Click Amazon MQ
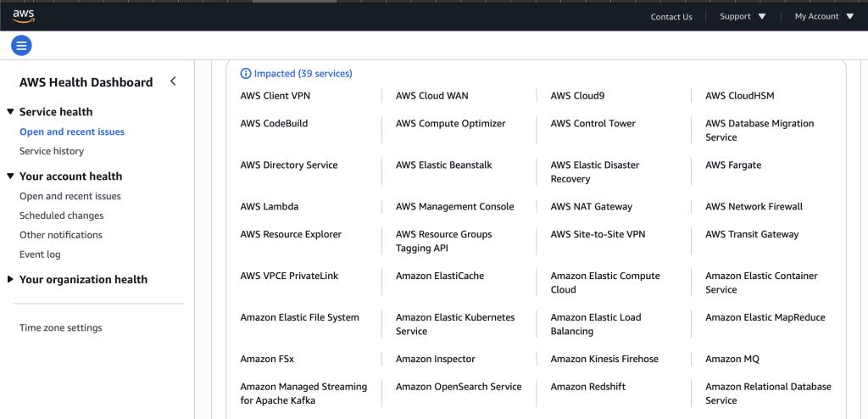868x419 pixels. coord(732,359)
